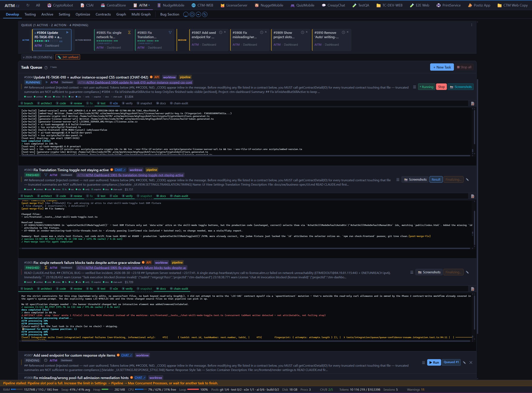This screenshot has height=393, width=532.
Task: Open the CHAT link on task #5908
Action: (140, 378)
